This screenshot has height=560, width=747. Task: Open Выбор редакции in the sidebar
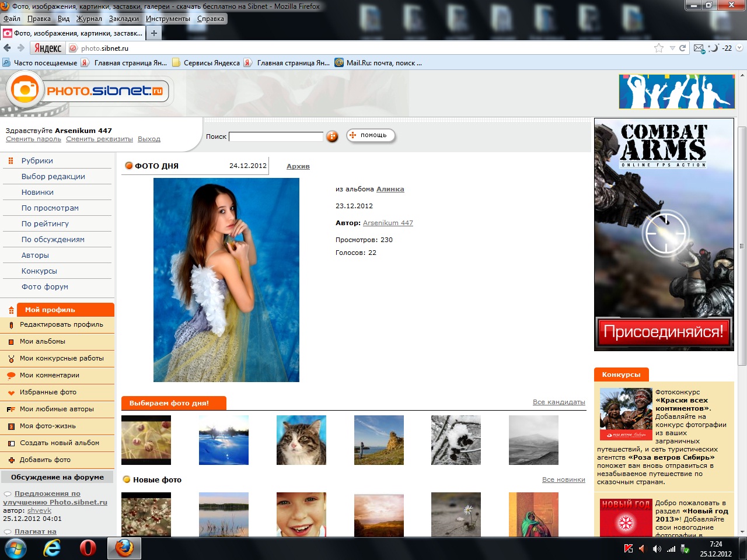pos(53,177)
